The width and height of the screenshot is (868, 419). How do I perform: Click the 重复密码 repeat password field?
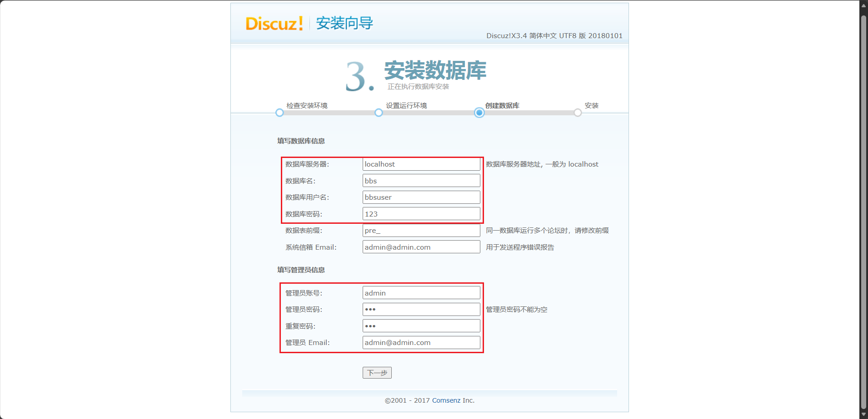click(421, 326)
